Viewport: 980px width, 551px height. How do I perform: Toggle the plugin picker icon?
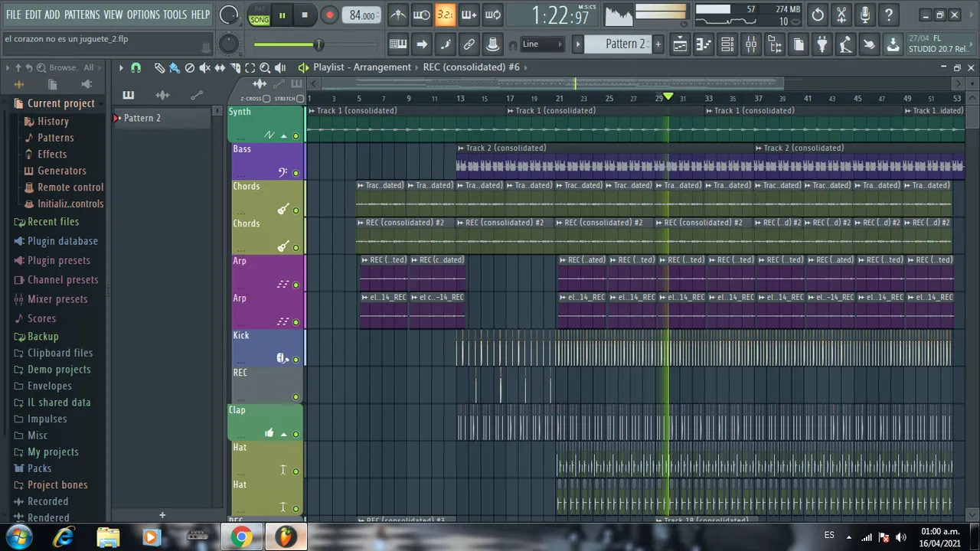click(822, 44)
